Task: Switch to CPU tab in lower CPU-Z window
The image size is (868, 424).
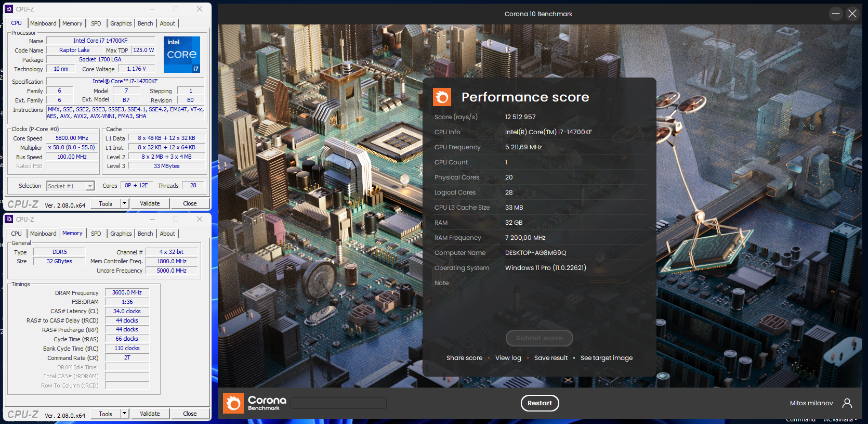Action: 17,234
